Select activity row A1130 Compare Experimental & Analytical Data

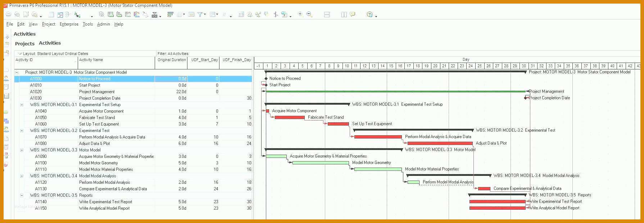133,189
